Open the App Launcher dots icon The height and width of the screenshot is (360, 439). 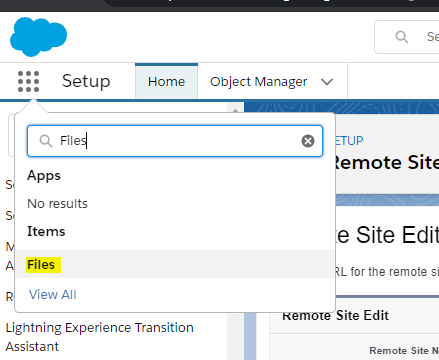28,81
